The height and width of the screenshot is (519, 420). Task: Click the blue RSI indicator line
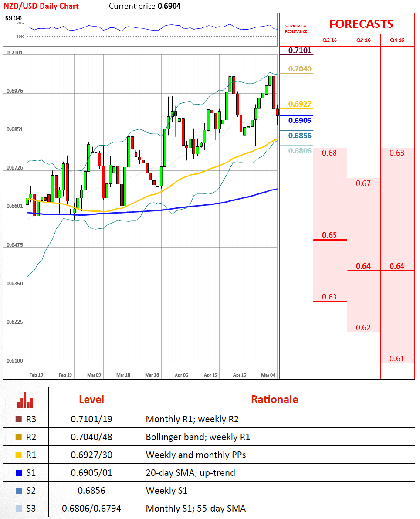(152, 27)
